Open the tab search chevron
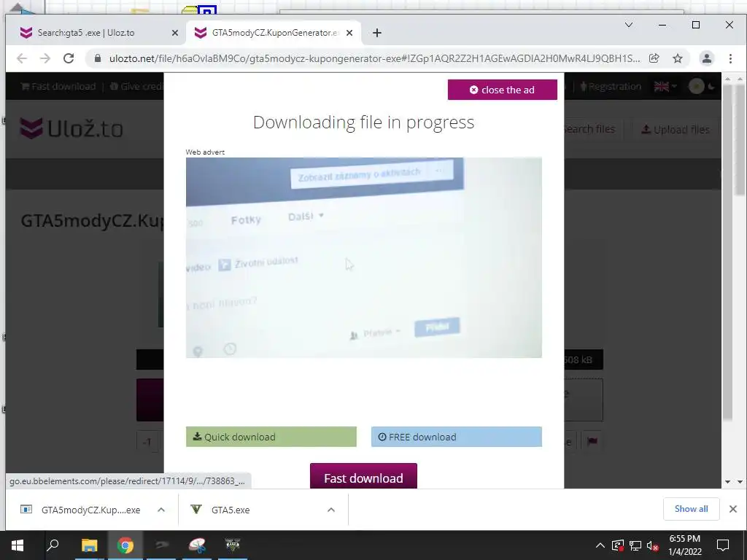 point(629,25)
